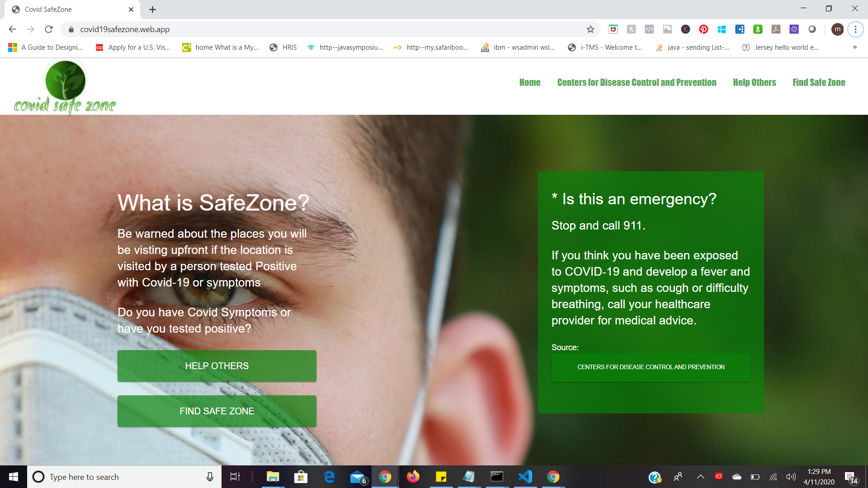Open Help Others in navigation menu
868x488 pixels.
tap(754, 82)
